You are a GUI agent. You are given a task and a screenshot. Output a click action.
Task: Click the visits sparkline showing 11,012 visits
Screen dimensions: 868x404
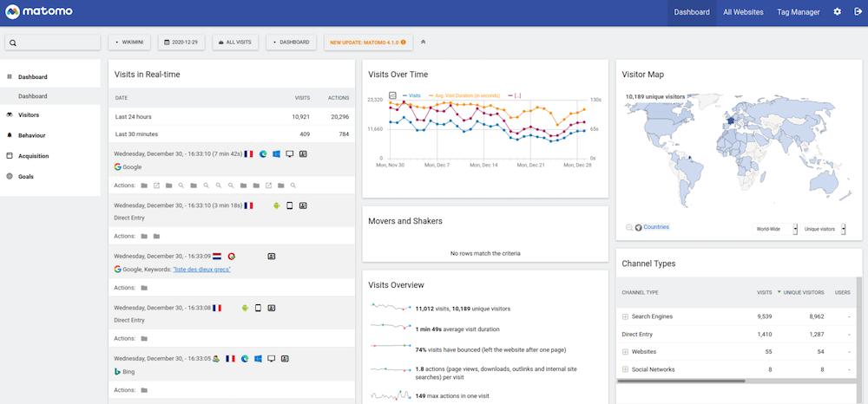(x=391, y=307)
